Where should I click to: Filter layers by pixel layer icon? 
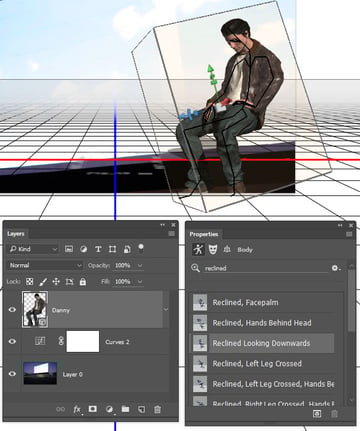pos(69,249)
